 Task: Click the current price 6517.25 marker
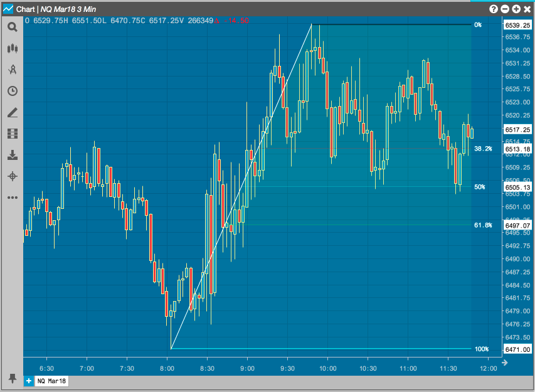coord(517,130)
